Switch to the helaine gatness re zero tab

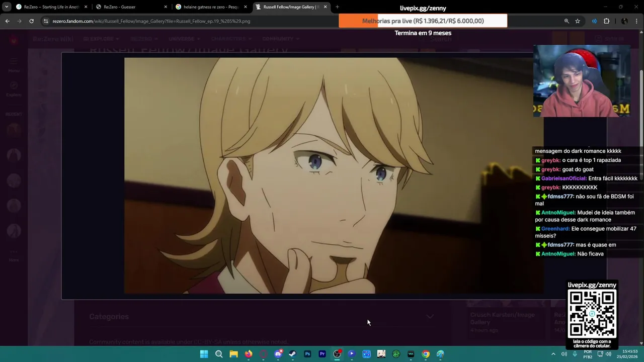tap(210, 7)
